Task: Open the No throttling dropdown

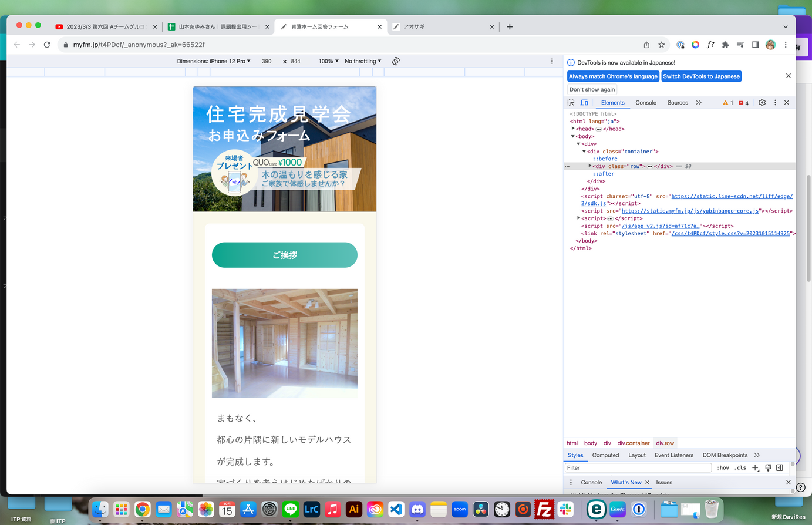Action: tap(362, 61)
